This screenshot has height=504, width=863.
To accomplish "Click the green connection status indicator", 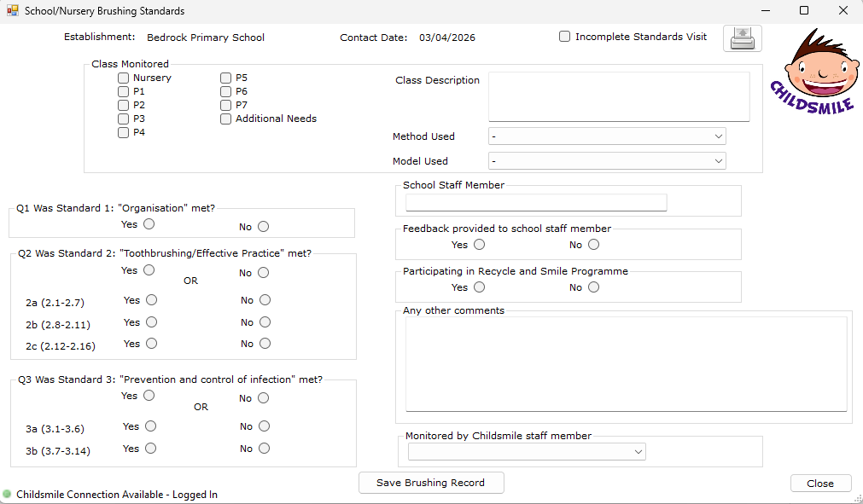I will pyautogui.click(x=7, y=495).
